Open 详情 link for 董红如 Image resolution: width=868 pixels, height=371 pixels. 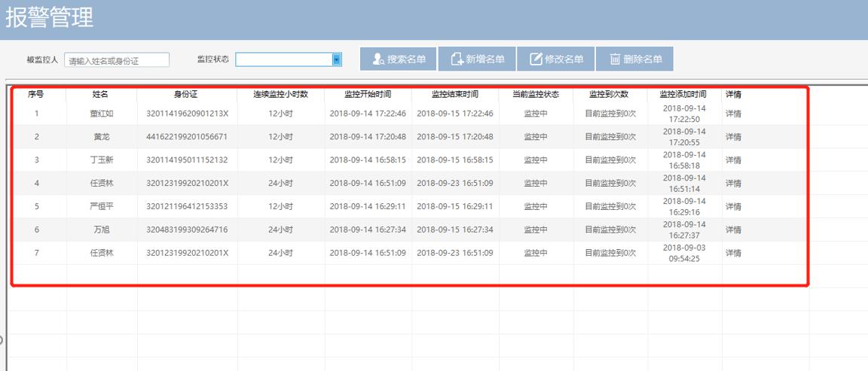pos(732,114)
